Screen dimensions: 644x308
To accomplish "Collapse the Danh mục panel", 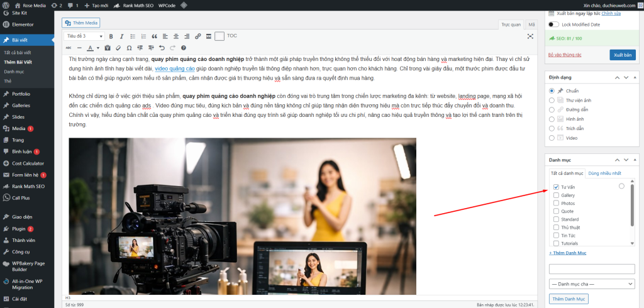I will coord(635,160).
